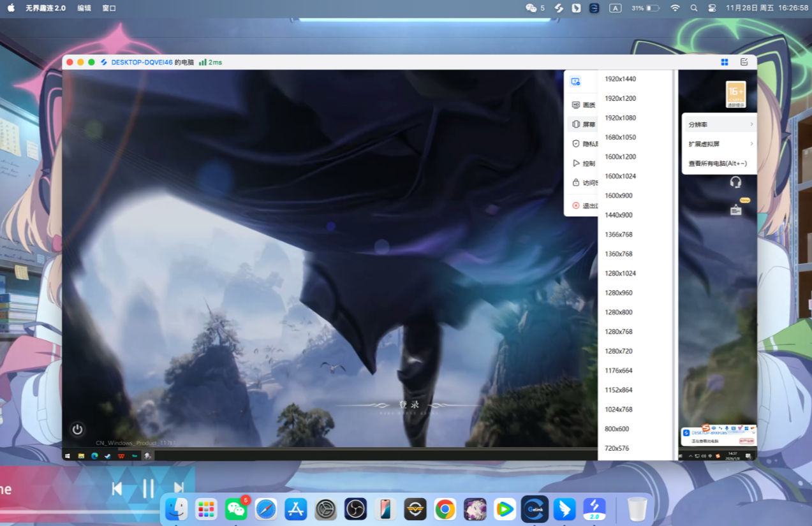Choose the 1280x720 resolution
Screen dimensions: 812x526
tap(618, 351)
